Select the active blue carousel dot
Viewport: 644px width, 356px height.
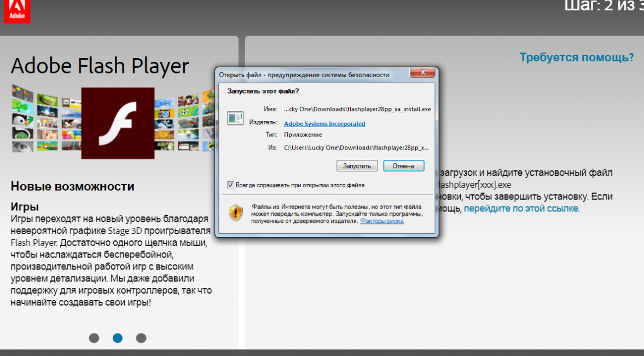point(118,338)
